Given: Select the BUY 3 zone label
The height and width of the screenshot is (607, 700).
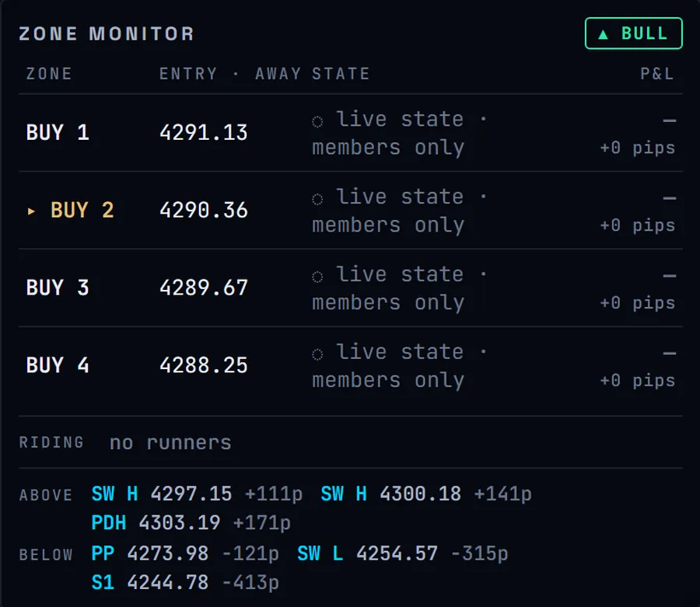Looking at the screenshot, I should [x=58, y=288].
